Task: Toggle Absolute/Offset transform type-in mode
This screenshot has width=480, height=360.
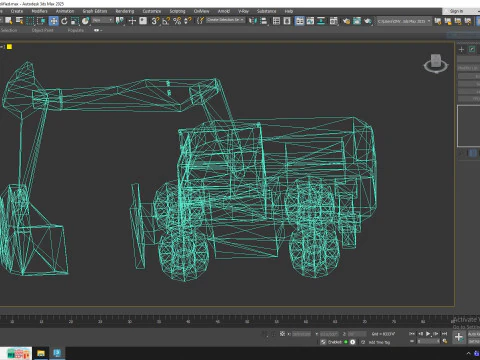Action: pyautogui.click(x=282, y=334)
